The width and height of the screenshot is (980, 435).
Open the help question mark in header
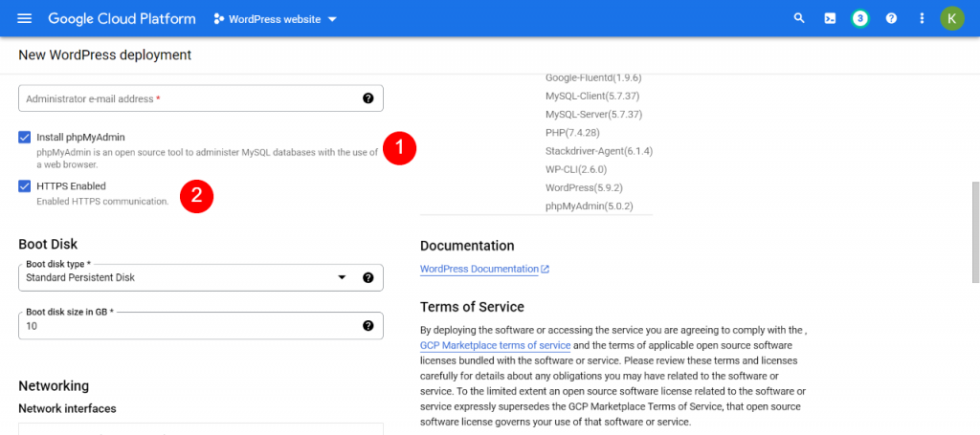pos(891,18)
